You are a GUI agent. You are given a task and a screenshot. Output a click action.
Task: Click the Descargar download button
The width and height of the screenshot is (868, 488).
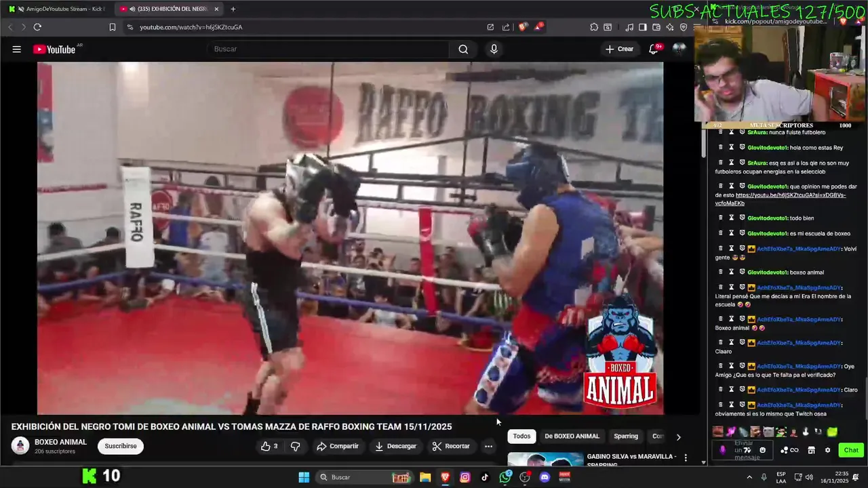click(396, 446)
